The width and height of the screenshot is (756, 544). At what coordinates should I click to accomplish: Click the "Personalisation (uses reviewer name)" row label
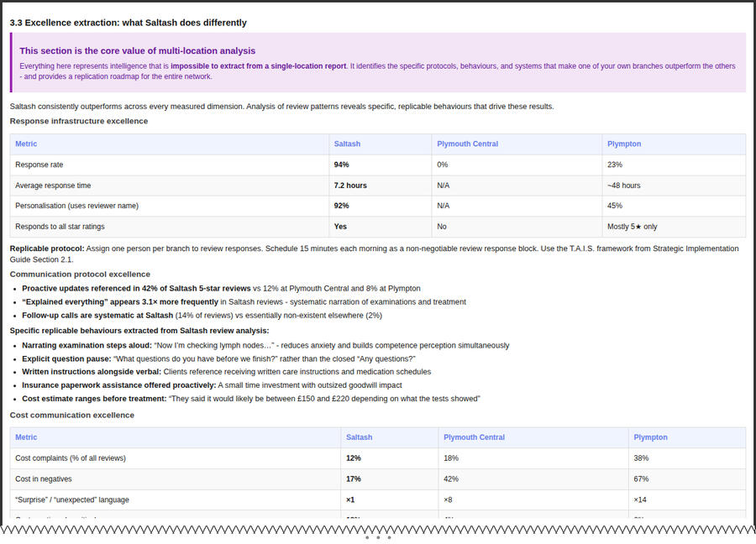pos(76,206)
